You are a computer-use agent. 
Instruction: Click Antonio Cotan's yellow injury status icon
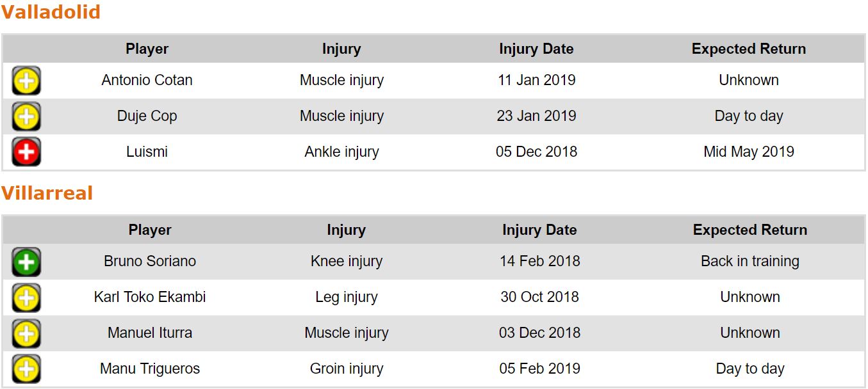(x=26, y=81)
